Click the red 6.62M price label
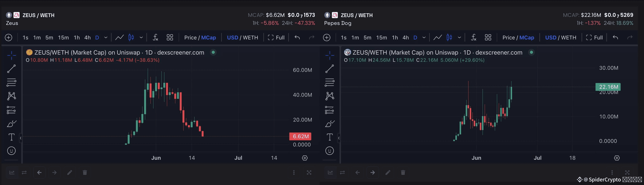This screenshot has height=185, width=644. [300, 137]
